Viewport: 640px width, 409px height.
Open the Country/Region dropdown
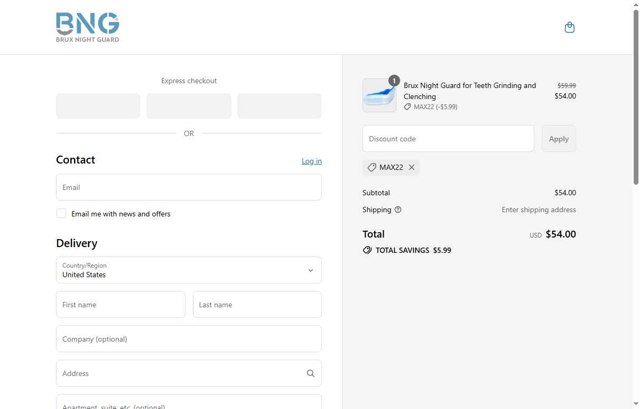(189, 270)
